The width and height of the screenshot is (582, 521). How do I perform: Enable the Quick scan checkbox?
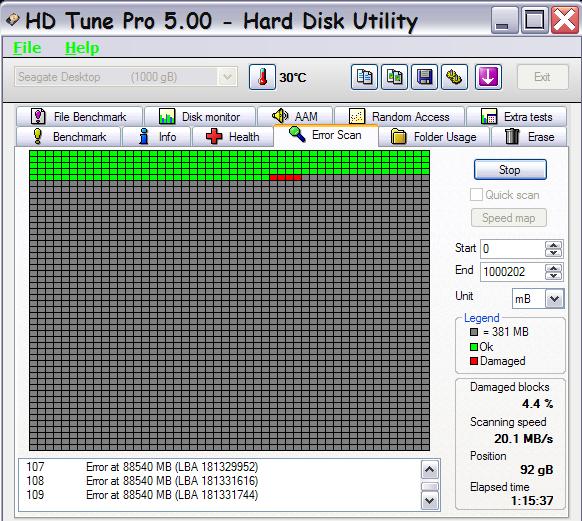pyautogui.click(x=476, y=194)
